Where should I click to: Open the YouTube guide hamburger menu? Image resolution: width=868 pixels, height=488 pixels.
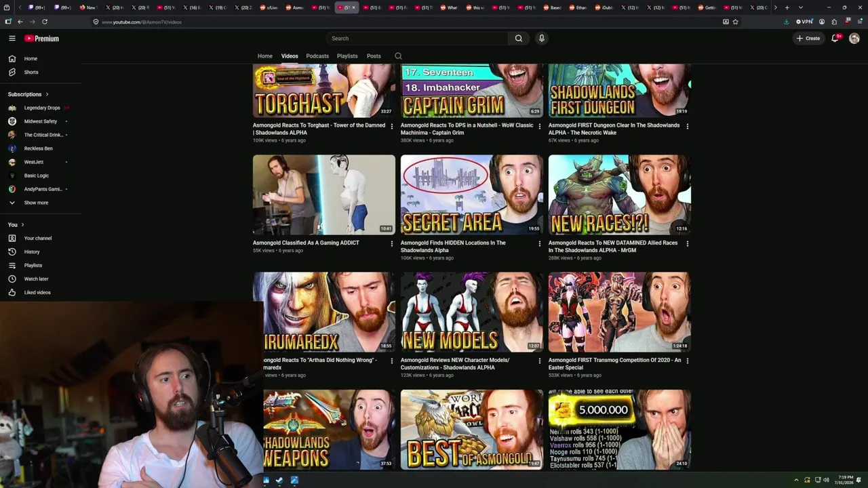coord(12,39)
